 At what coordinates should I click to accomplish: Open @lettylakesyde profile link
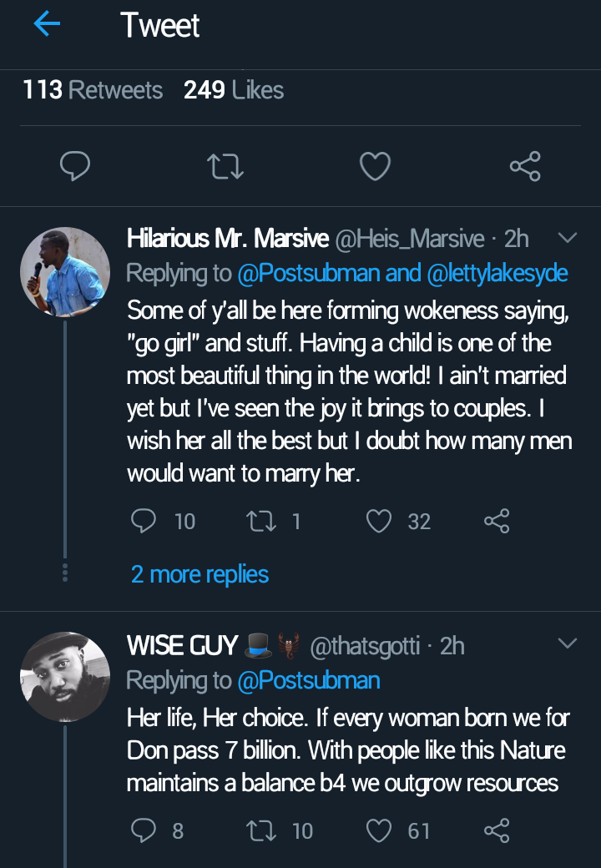point(497,274)
